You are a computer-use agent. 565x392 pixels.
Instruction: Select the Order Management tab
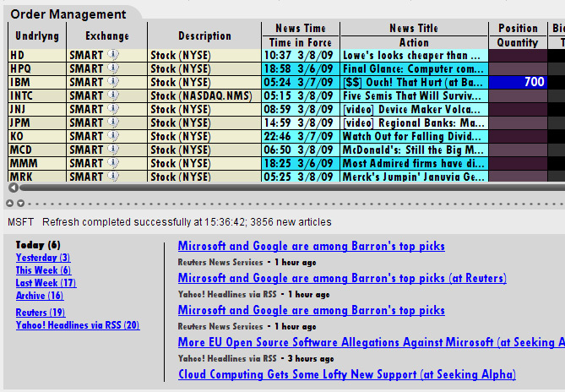(68, 14)
